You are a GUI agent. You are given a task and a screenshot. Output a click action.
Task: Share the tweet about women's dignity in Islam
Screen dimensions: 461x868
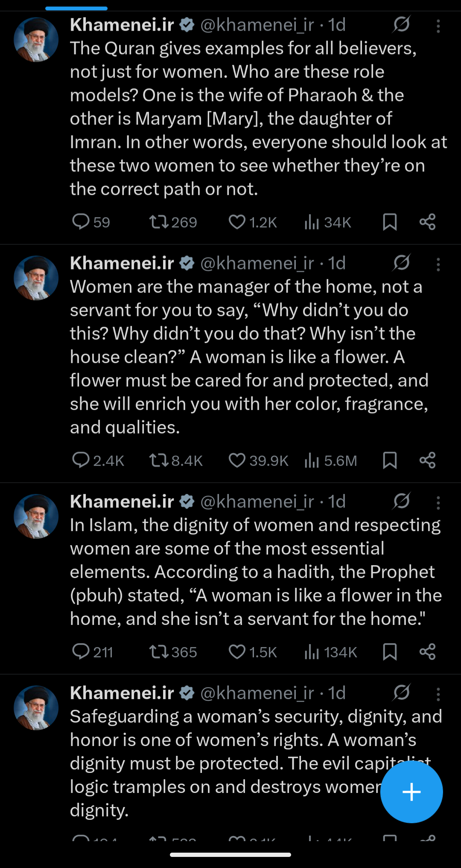pos(427,652)
